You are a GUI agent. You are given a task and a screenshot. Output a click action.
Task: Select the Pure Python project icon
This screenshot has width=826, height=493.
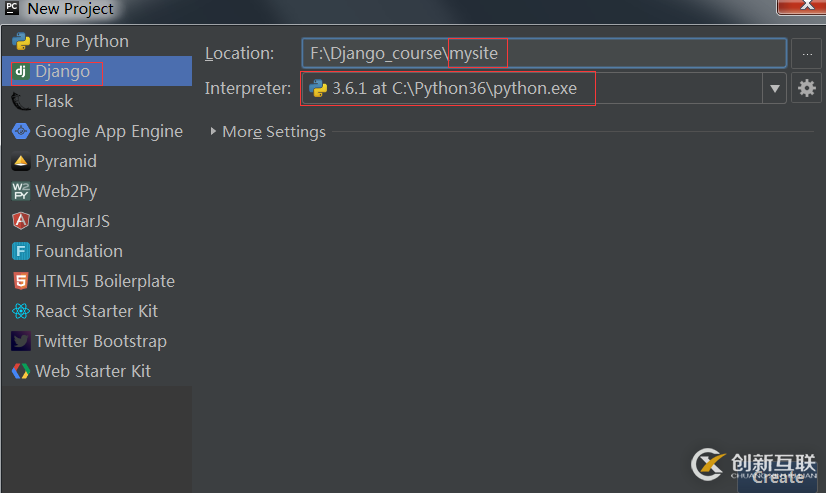click(x=20, y=41)
